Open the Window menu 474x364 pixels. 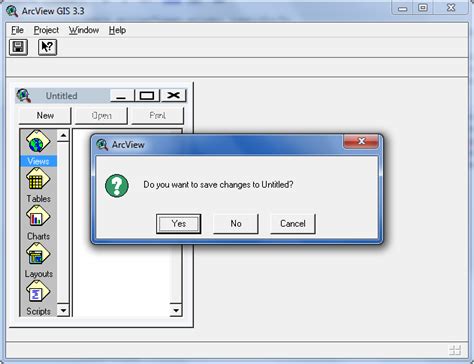point(84,30)
